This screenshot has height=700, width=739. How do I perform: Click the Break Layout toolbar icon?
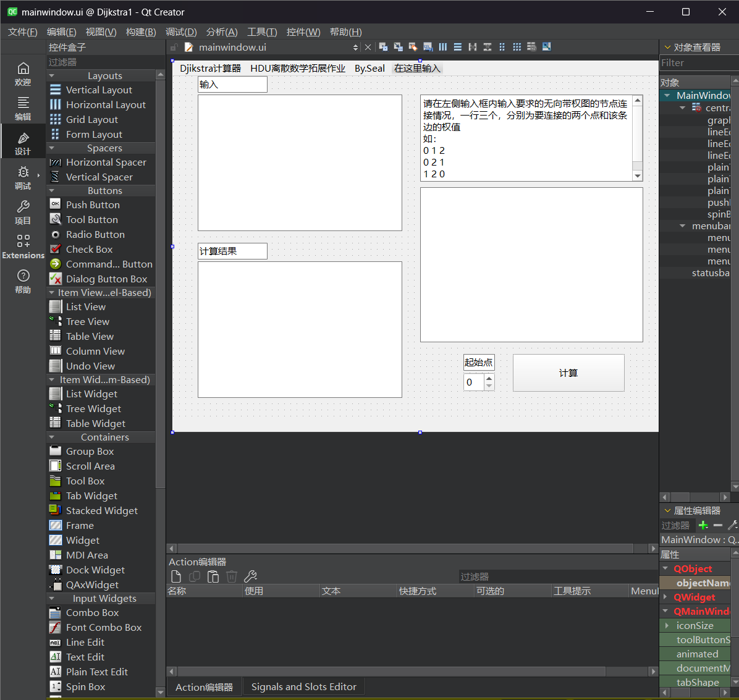coord(531,47)
